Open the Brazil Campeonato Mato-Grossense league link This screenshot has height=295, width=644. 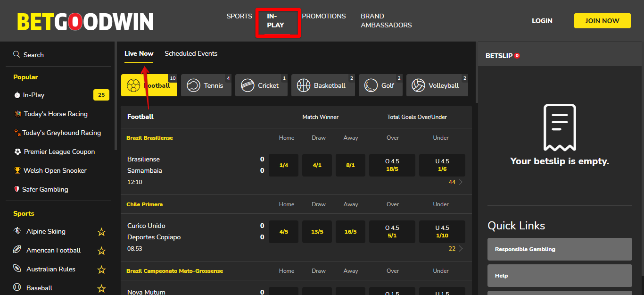coord(174,271)
